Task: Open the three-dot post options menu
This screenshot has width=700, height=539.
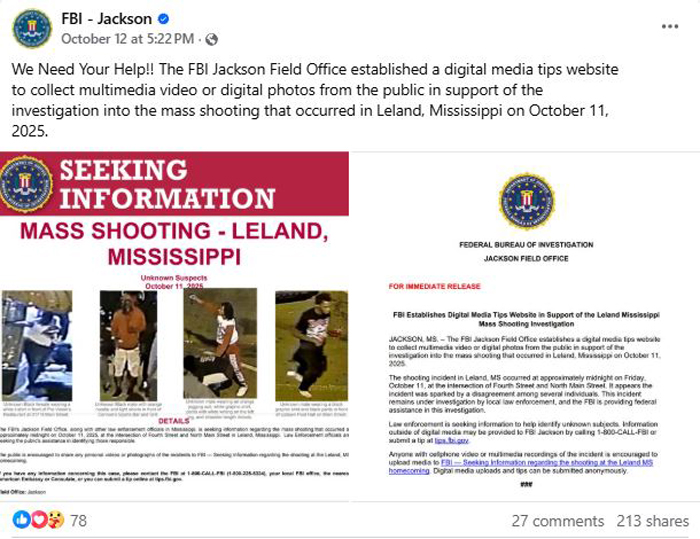Action: 670,27
